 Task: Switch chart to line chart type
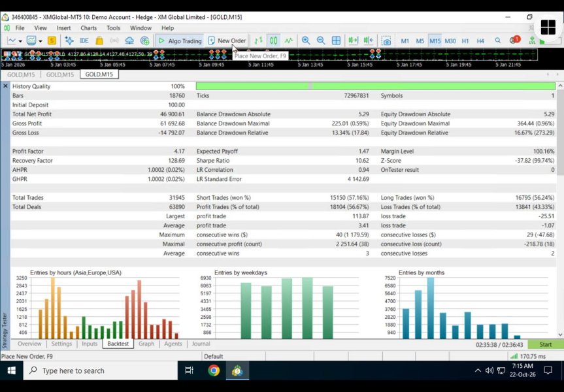(x=289, y=41)
